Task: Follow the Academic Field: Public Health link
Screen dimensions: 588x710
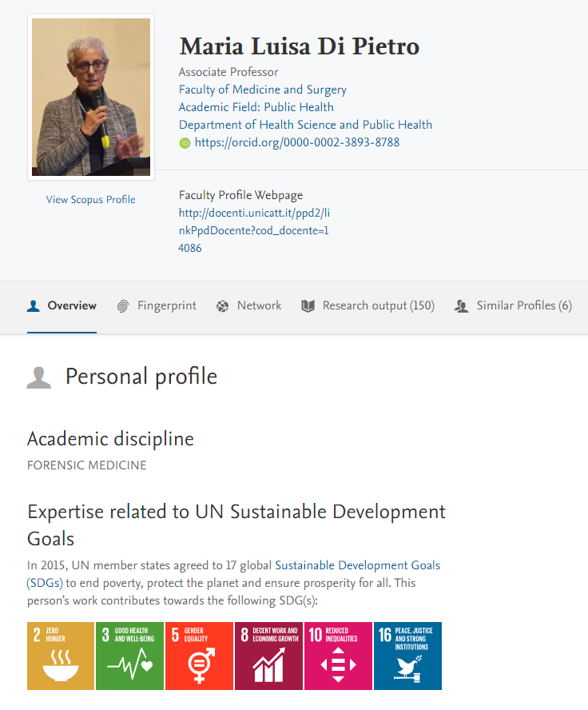Action: tap(256, 107)
